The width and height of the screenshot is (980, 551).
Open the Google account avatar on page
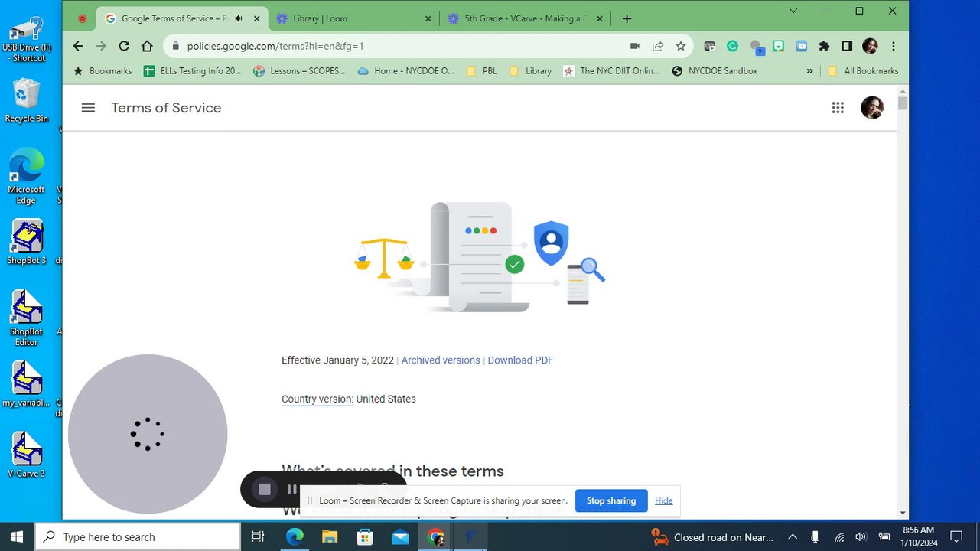click(872, 108)
